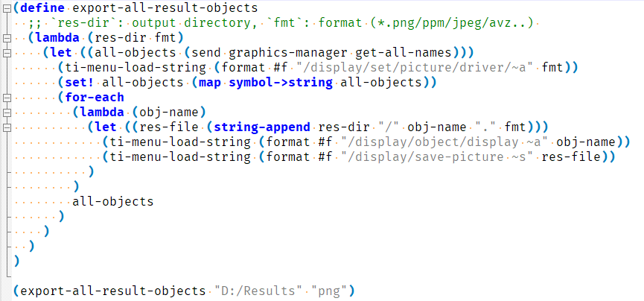Click 'send' in the all-objects binding
Viewport: 644px width, 301px height.
pos(206,53)
